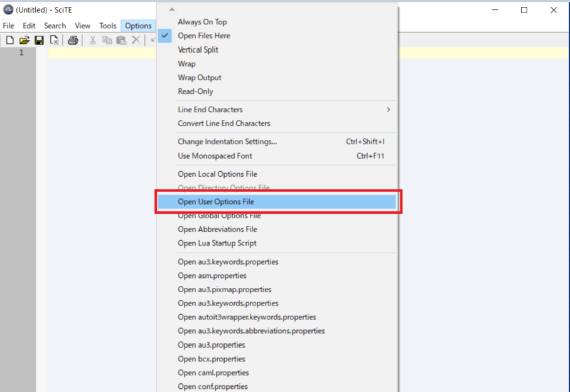The height and width of the screenshot is (392, 570).
Task: Click the Cut scissors icon
Action: pos(92,40)
